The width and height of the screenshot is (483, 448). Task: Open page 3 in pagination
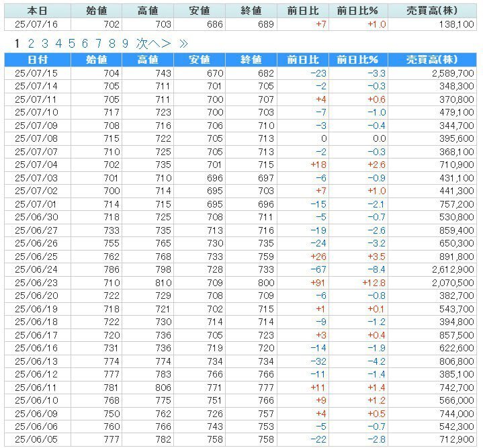click(44, 44)
